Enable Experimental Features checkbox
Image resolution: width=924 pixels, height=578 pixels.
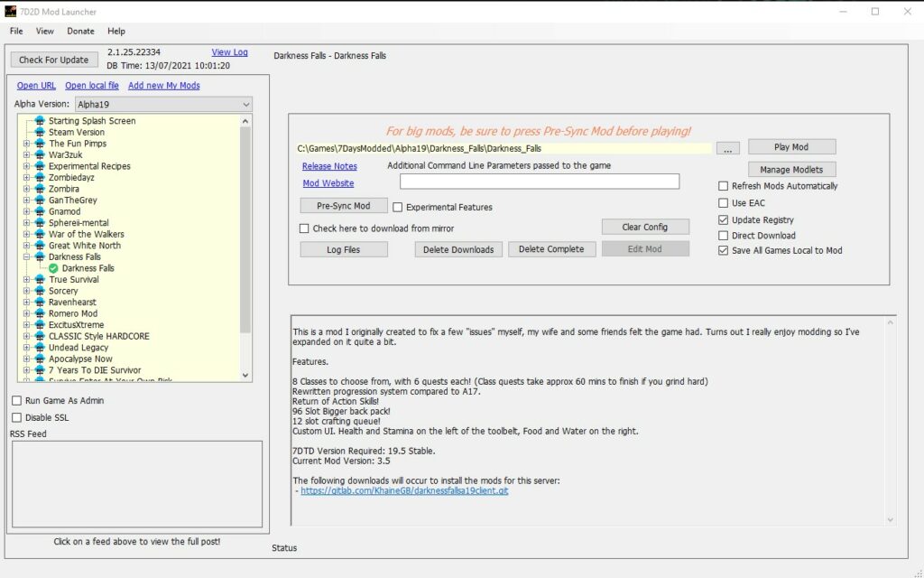coord(398,207)
